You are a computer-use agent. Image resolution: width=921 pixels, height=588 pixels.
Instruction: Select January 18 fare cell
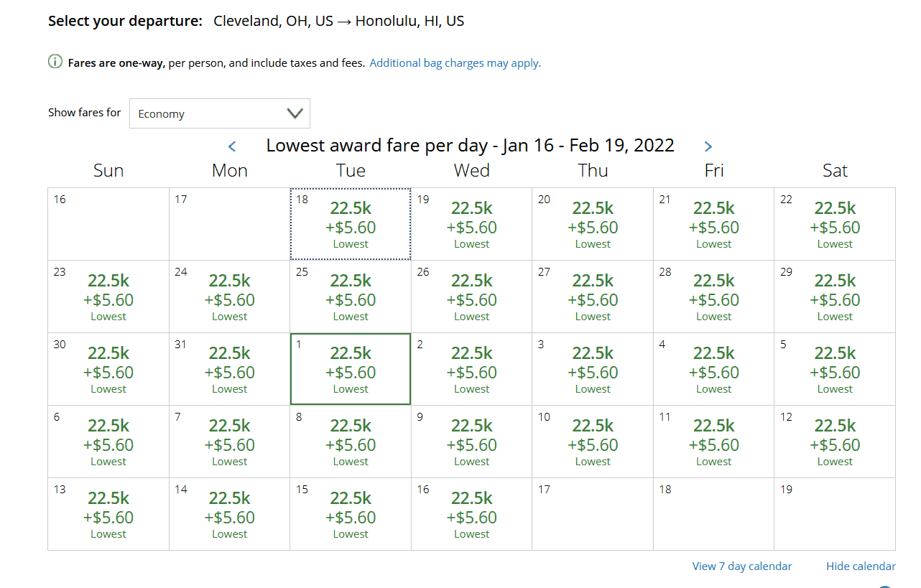pos(351,224)
